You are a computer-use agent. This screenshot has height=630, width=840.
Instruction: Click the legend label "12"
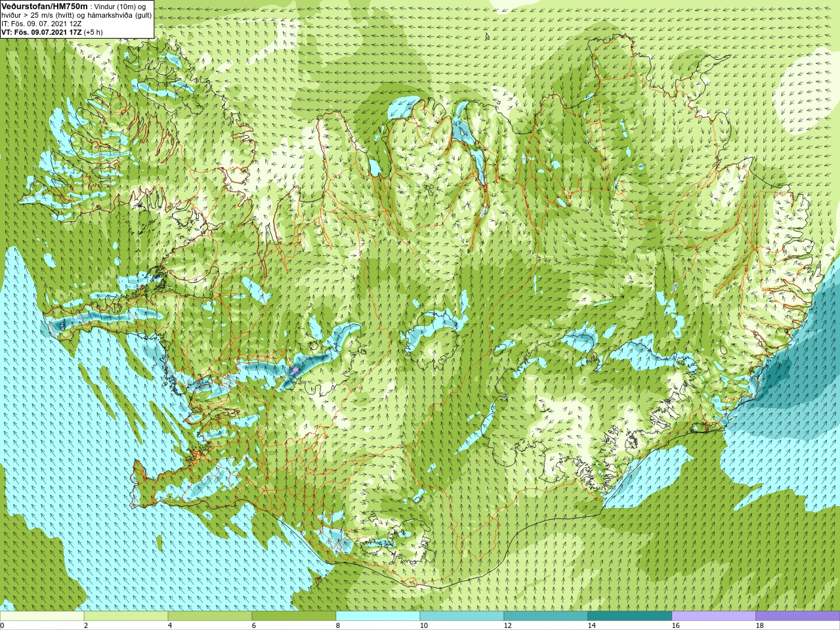coord(508,626)
